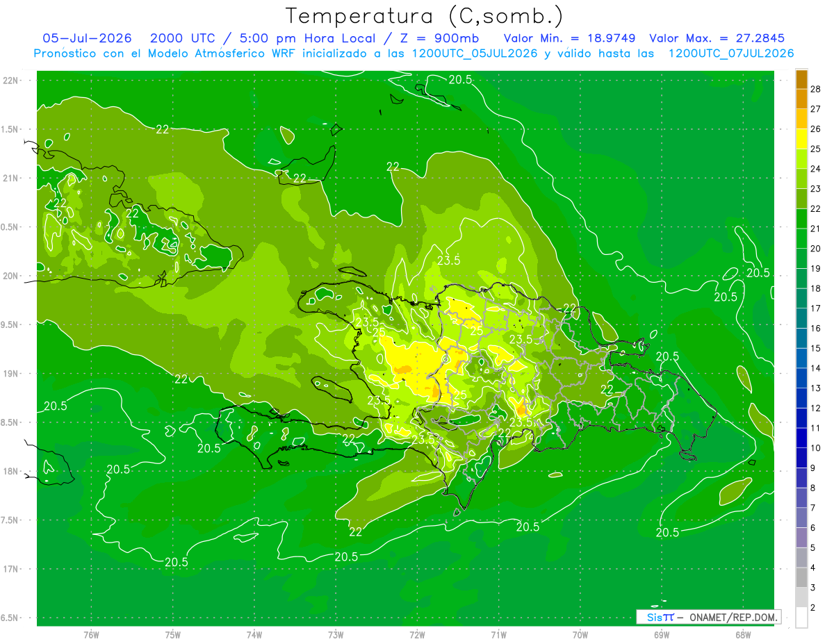
Task: Click the "75W" longitude axis label
Action: click(x=173, y=634)
